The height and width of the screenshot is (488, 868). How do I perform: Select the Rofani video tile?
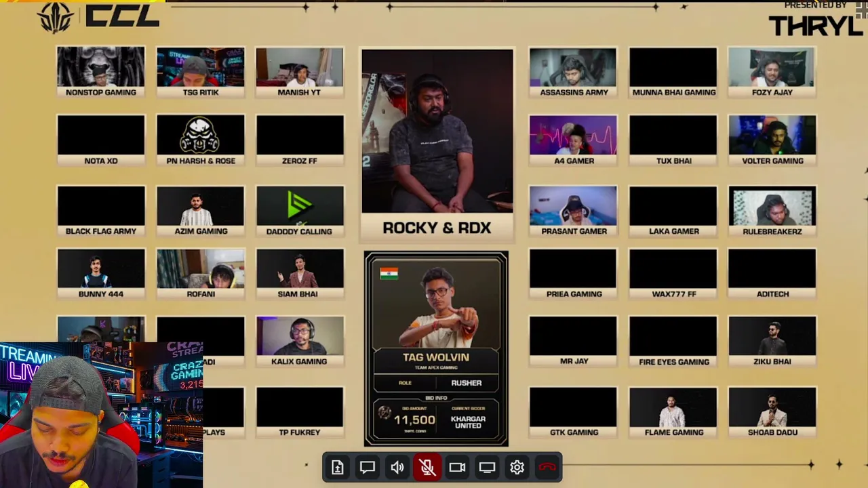pyautogui.click(x=201, y=274)
